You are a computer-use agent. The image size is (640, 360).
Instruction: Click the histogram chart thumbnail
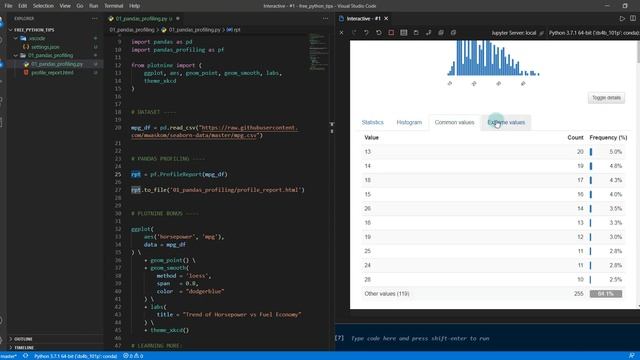493,58
